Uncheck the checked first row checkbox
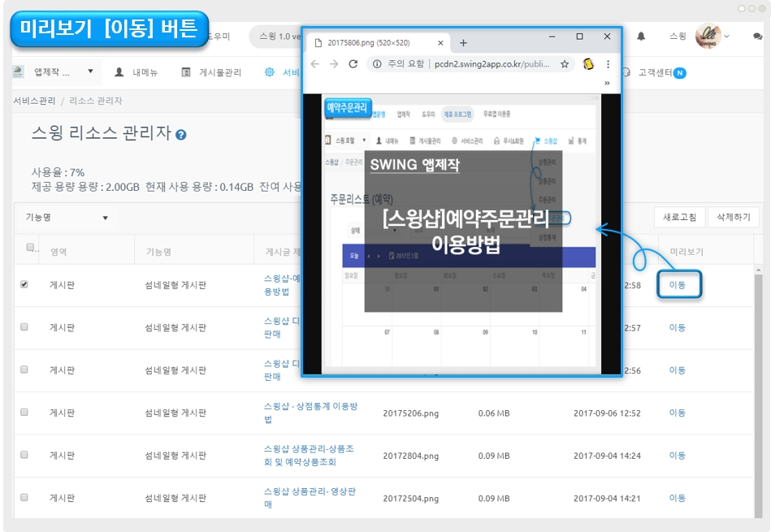The image size is (771, 532). tap(24, 284)
